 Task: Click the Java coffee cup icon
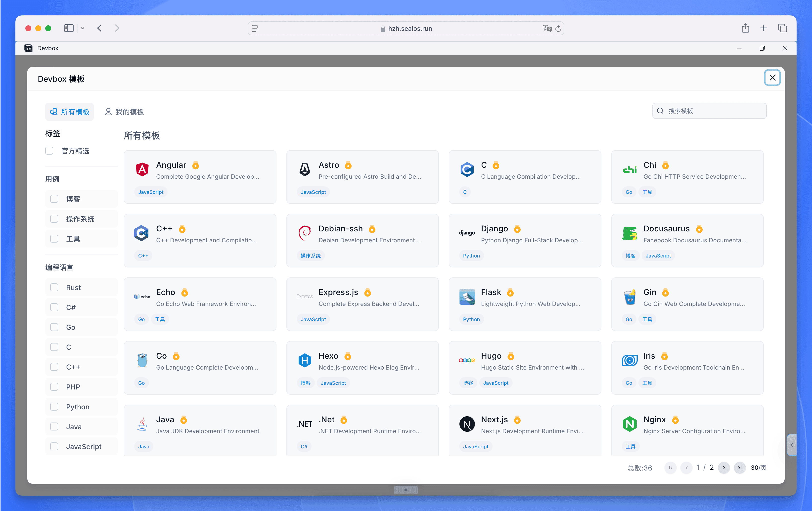point(142,424)
